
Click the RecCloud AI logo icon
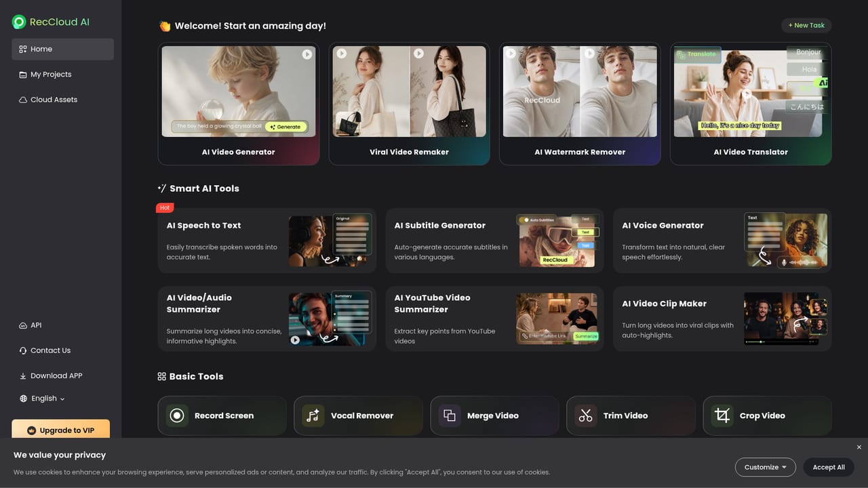pyautogui.click(x=19, y=22)
